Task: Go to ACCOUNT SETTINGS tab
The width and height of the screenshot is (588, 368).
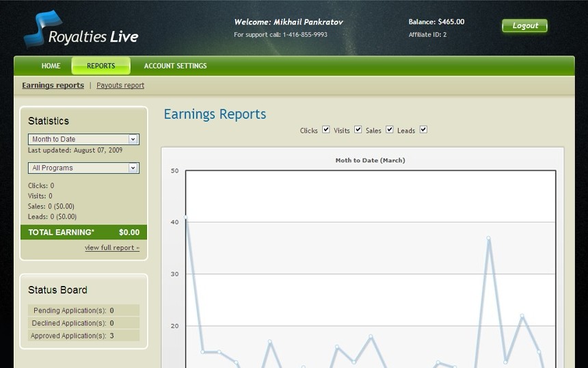Action: 175,66
